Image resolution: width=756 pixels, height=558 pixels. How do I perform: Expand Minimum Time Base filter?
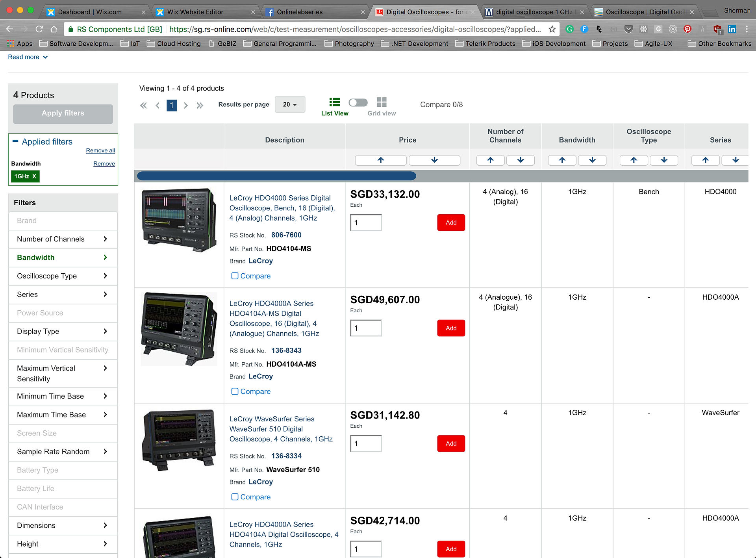(63, 396)
